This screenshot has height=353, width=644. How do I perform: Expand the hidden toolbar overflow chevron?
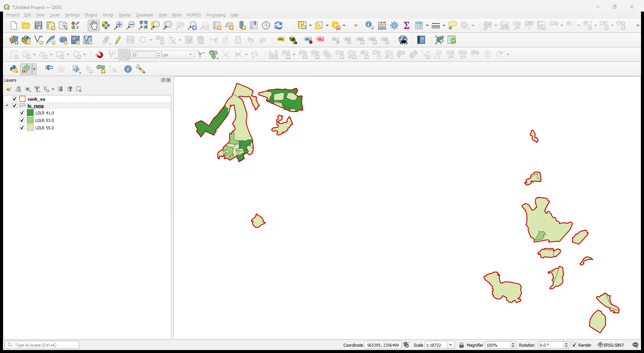356,25
